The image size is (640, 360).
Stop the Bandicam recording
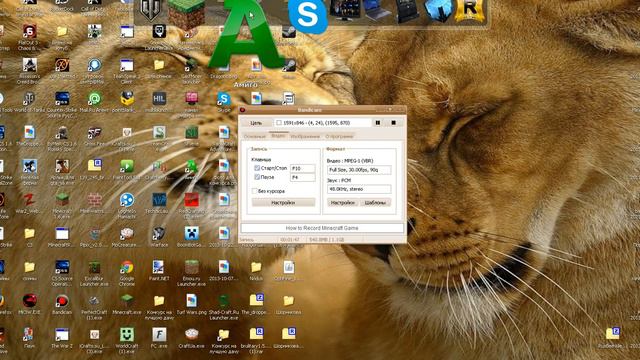click(x=393, y=122)
